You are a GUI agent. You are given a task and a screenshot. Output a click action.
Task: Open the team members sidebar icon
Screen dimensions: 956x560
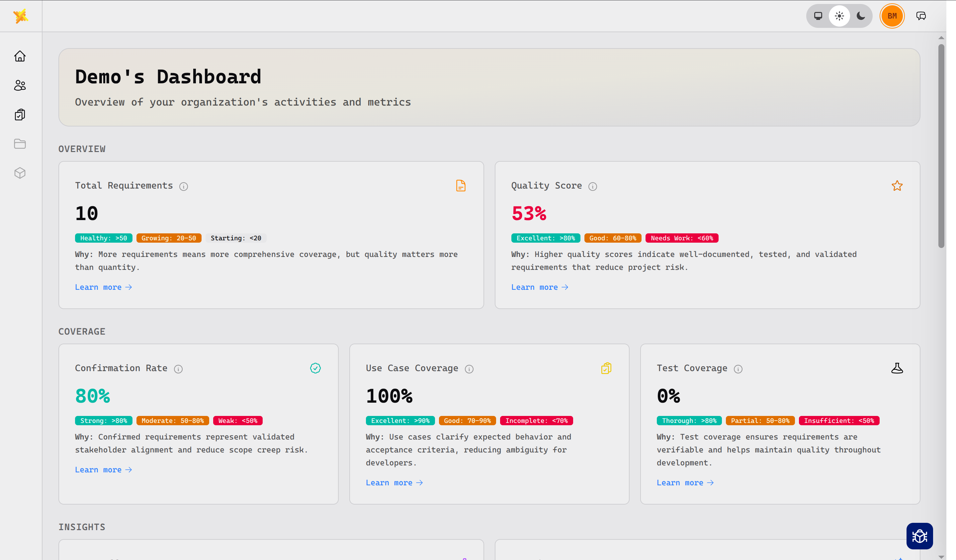[20, 85]
